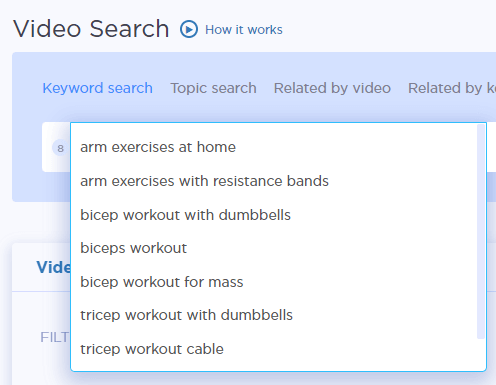This screenshot has width=496, height=385.
Task: Click the suggestion list scrollbar thumb
Action: pos(481,231)
